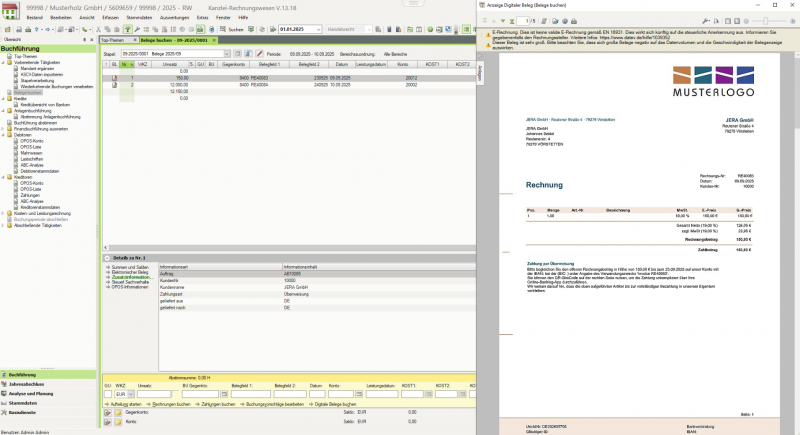800x435 pixels.
Task: Open the Stammdaten menu
Action: (139, 18)
